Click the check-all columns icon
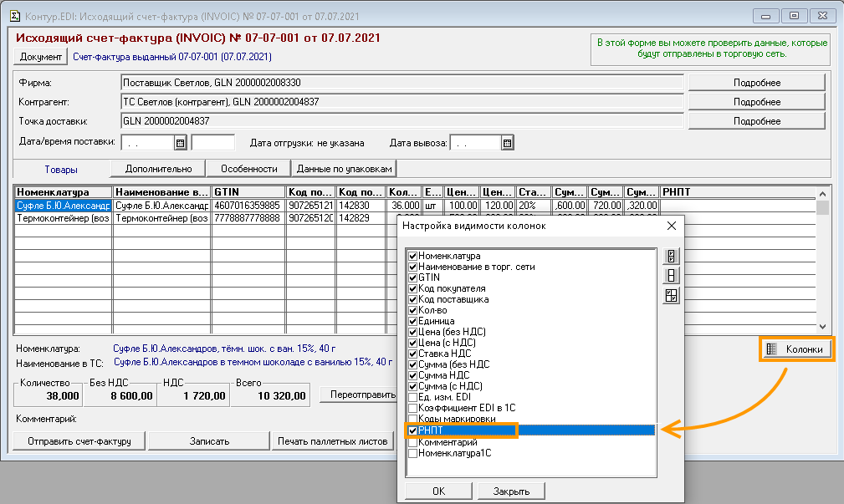Viewport: 844px width, 504px height. point(672,257)
